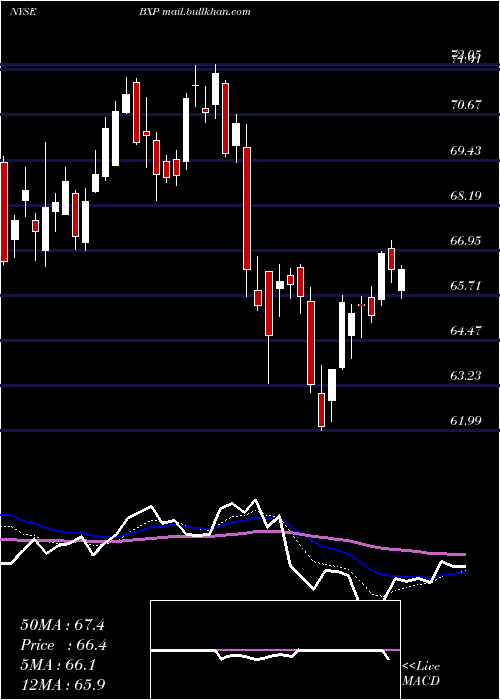Click the lowest red candle near 61.99

click(x=321, y=409)
